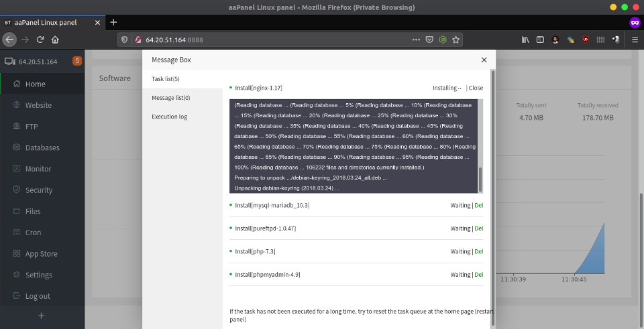644x329 pixels.
Task: Click the green window button in title bar
Action: (625, 7)
